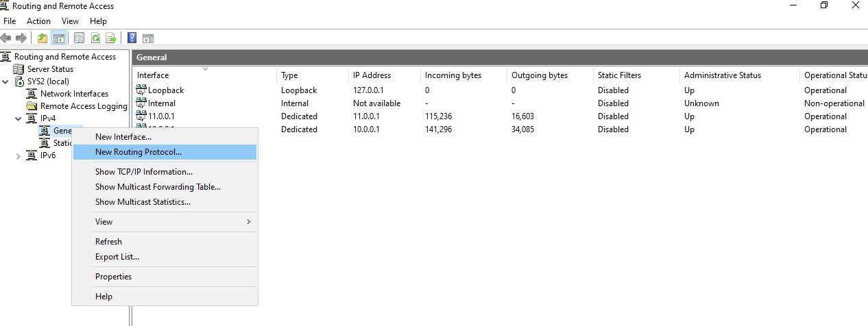Click the Server Status tree icon
The width and height of the screenshot is (868, 326).
click(x=19, y=69)
